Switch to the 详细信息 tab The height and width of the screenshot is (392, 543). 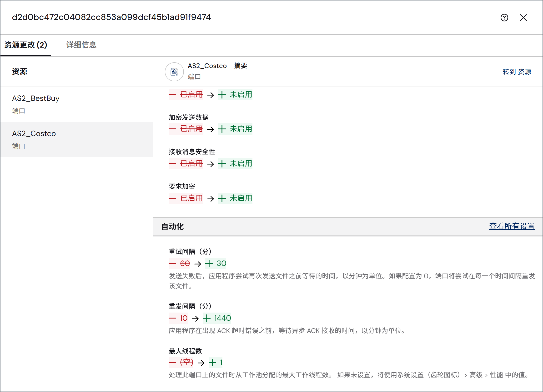pyautogui.click(x=81, y=45)
